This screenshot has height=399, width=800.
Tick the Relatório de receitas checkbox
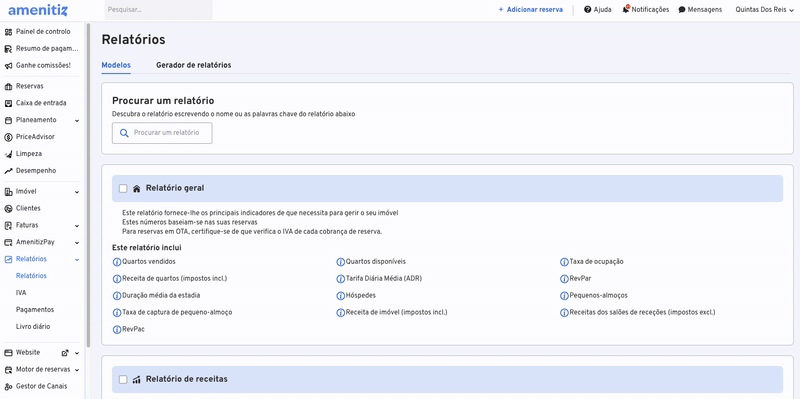point(123,380)
